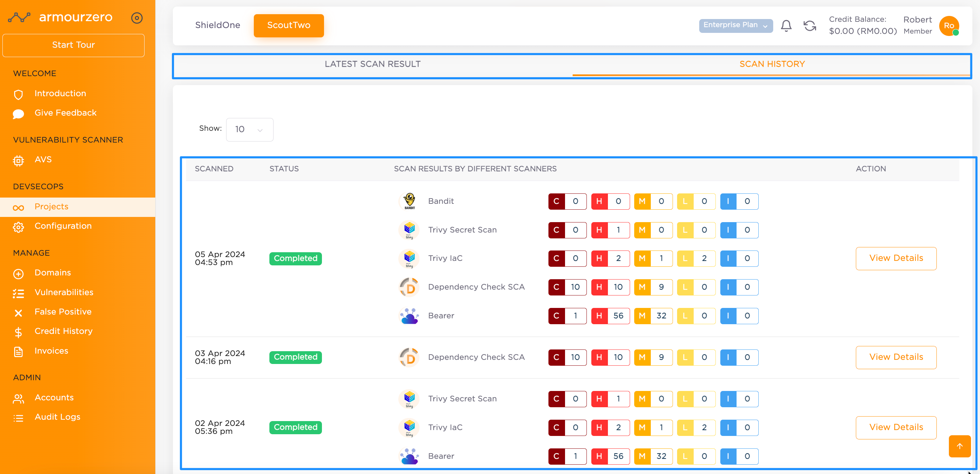Click the Accounts users icon
This screenshot has height=474, width=980.
point(18,398)
